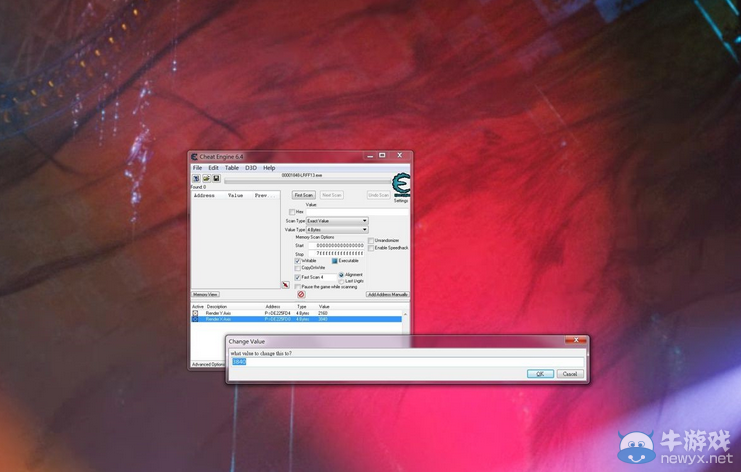Image resolution: width=741 pixels, height=472 pixels.
Task: Open the process list icon
Action: pos(196,179)
